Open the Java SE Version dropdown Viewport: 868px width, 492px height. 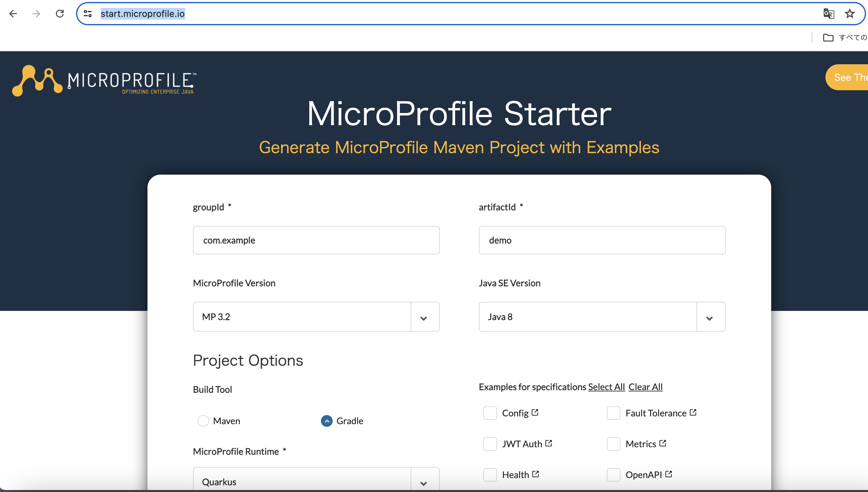(710, 317)
